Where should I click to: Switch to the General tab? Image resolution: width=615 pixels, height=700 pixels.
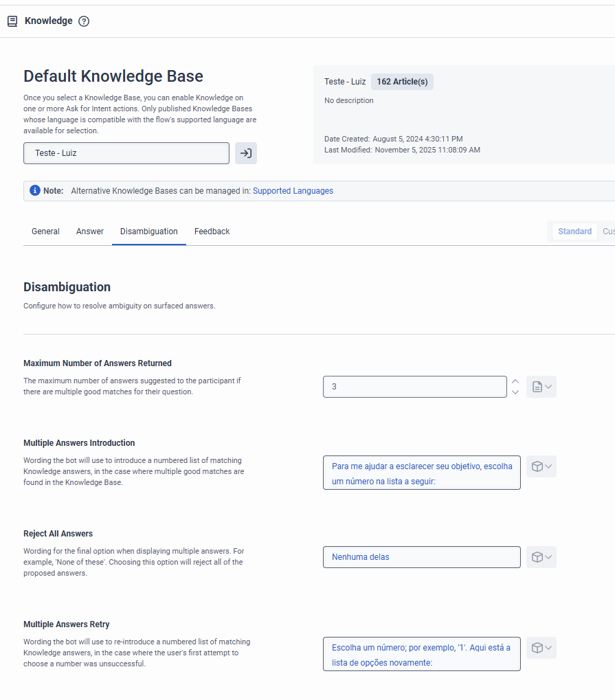pos(45,232)
